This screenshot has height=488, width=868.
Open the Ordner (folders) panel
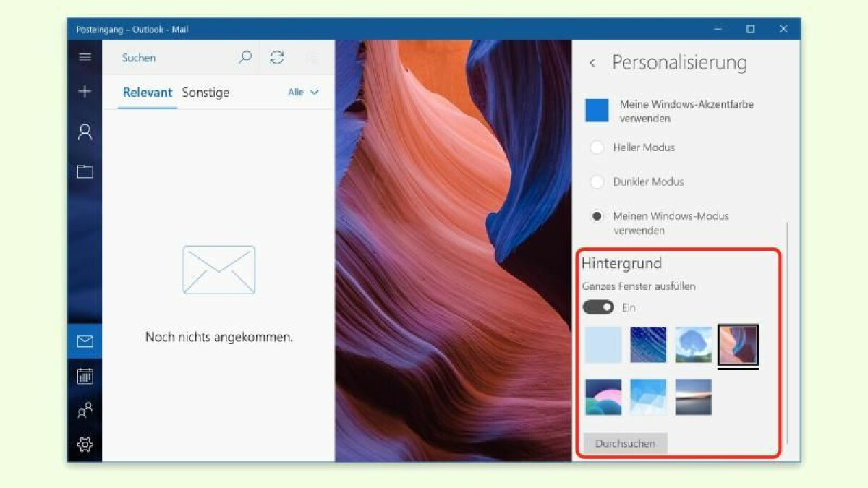pyautogui.click(x=85, y=172)
